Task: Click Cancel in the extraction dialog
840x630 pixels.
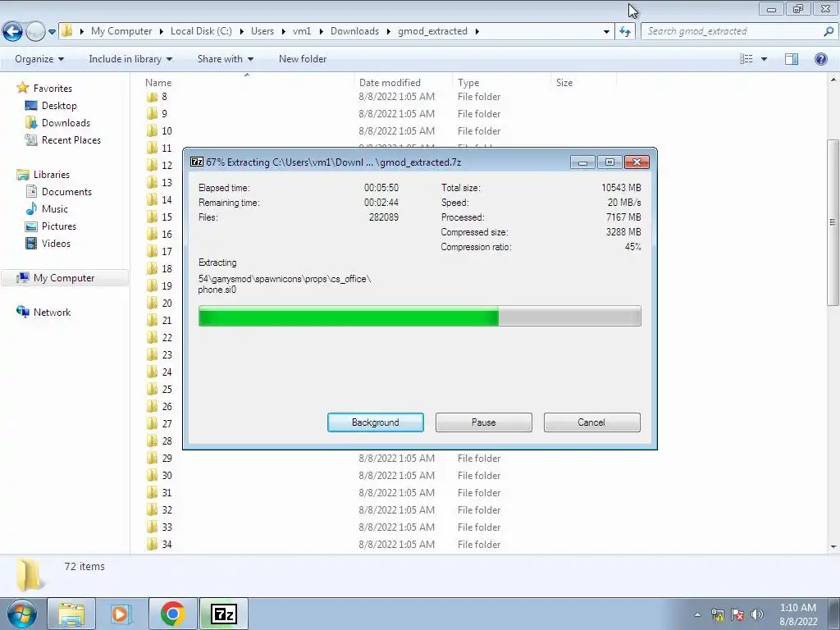Action: (x=591, y=422)
